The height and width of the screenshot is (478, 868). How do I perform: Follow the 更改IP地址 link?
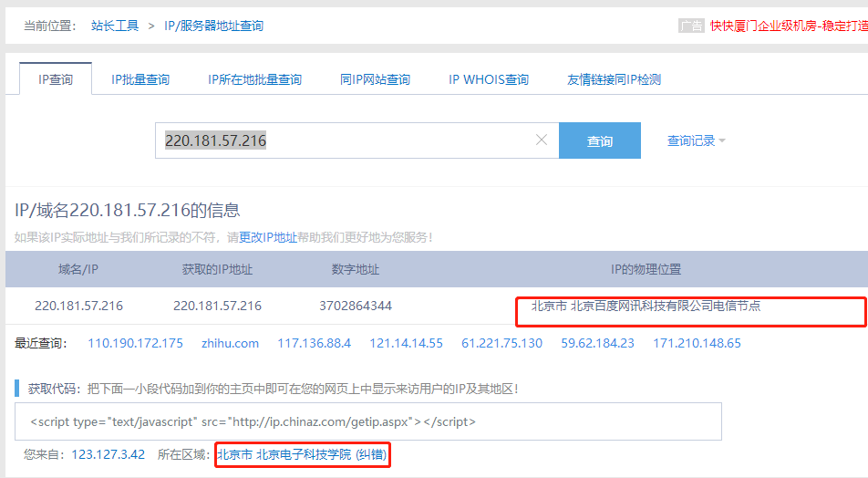pyautogui.click(x=268, y=237)
